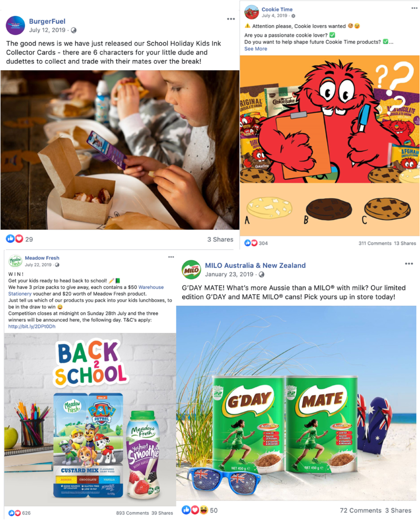Screen dimensions: 420x520
Task: Click the public globe icon on BurgerFuel post
Action: point(73,30)
